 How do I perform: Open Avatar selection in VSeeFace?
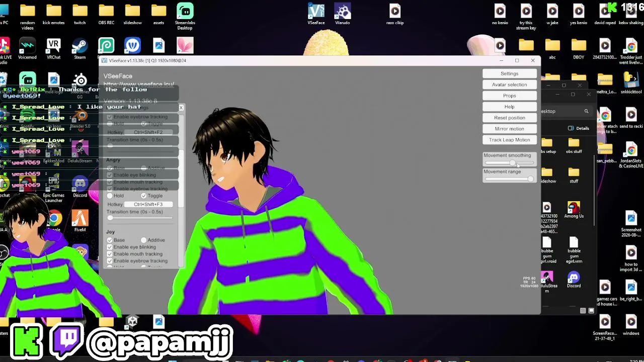tap(509, 84)
